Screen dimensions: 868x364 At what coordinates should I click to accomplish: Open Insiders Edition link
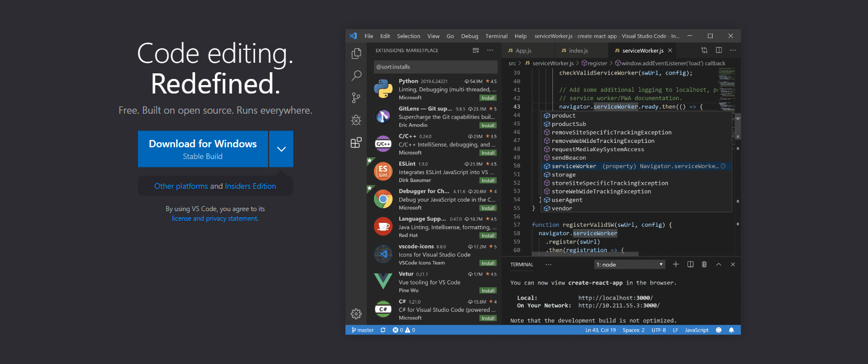point(251,186)
